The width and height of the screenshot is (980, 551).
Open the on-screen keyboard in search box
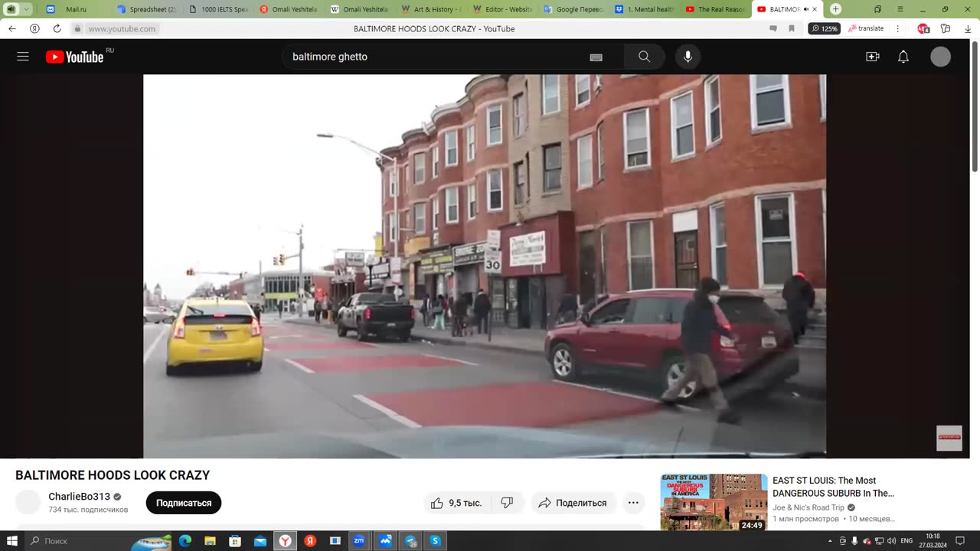(596, 57)
